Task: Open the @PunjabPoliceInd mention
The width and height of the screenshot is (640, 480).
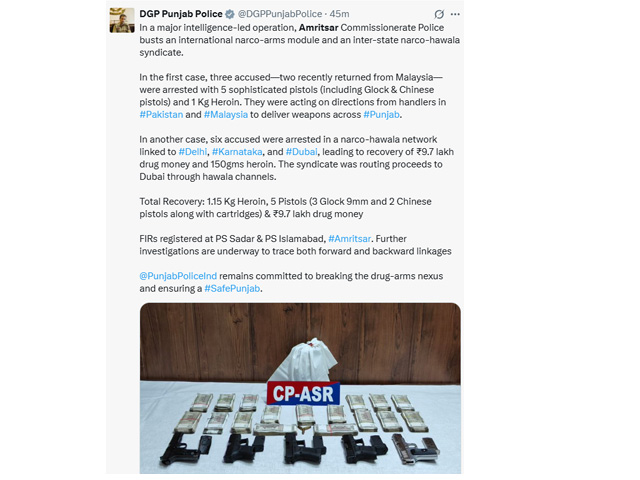Action: (x=178, y=276)
